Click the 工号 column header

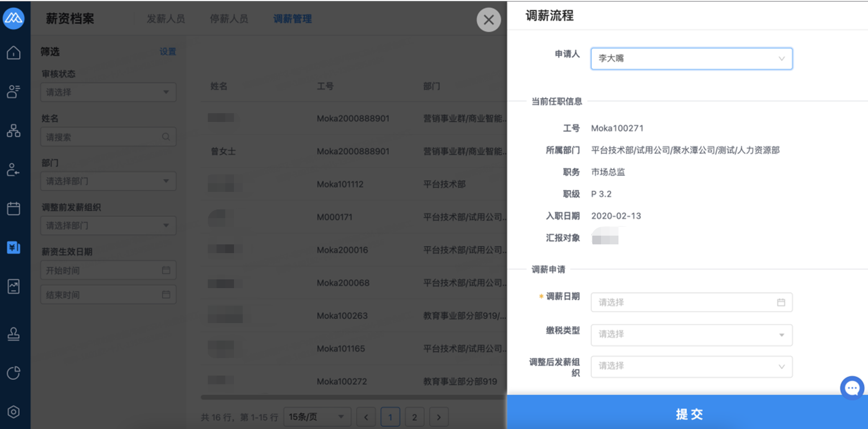tap(325, 86)
